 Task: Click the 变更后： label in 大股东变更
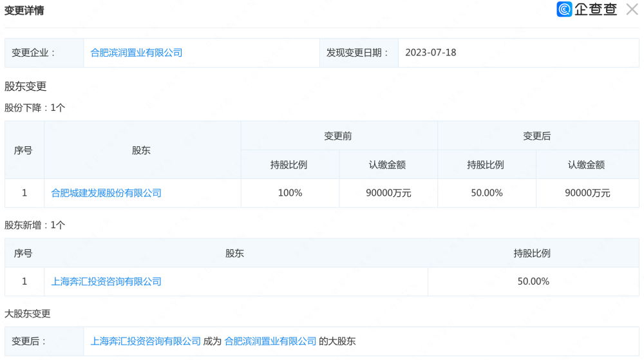(x=28, y=341)
